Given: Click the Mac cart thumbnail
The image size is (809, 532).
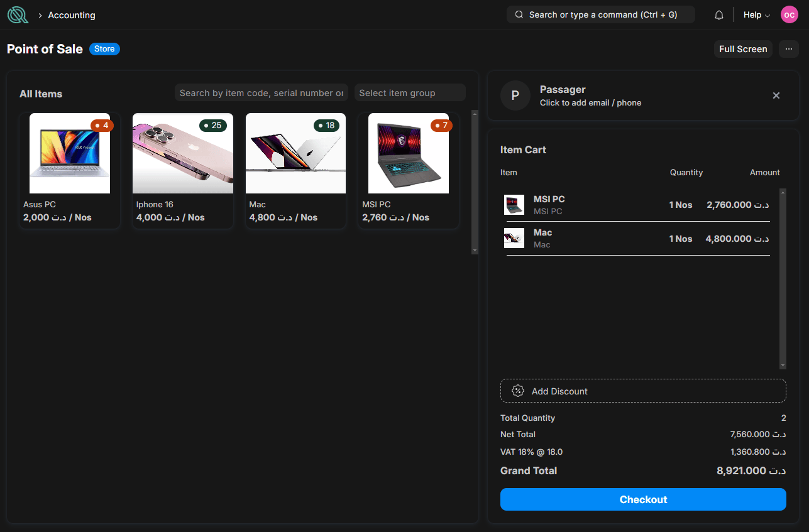Looking at the screenshot, I should click(x=514, y=238).
